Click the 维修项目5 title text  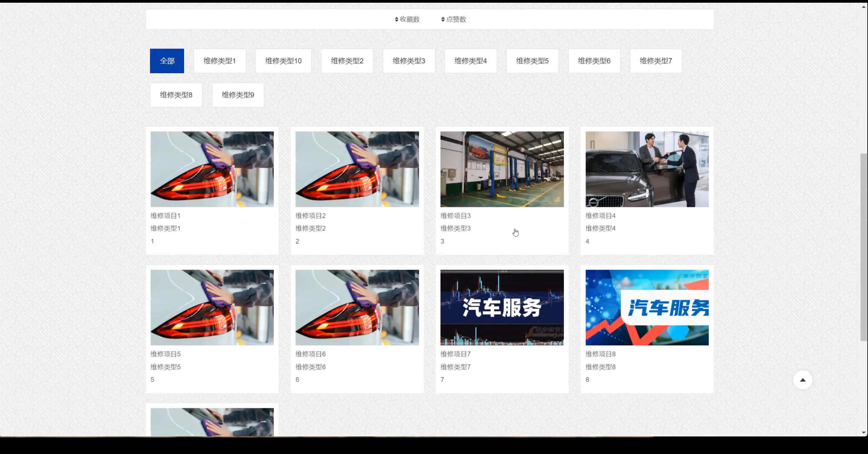pos(165,354)
